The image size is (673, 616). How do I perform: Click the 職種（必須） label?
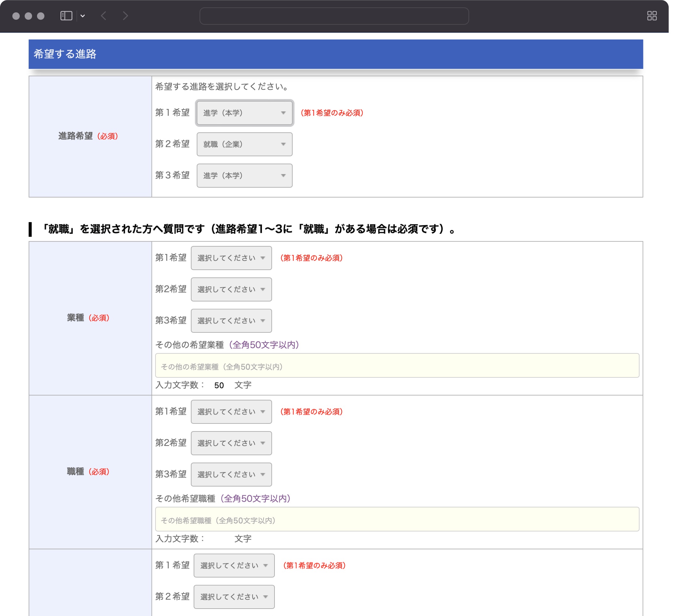(88, 471)
